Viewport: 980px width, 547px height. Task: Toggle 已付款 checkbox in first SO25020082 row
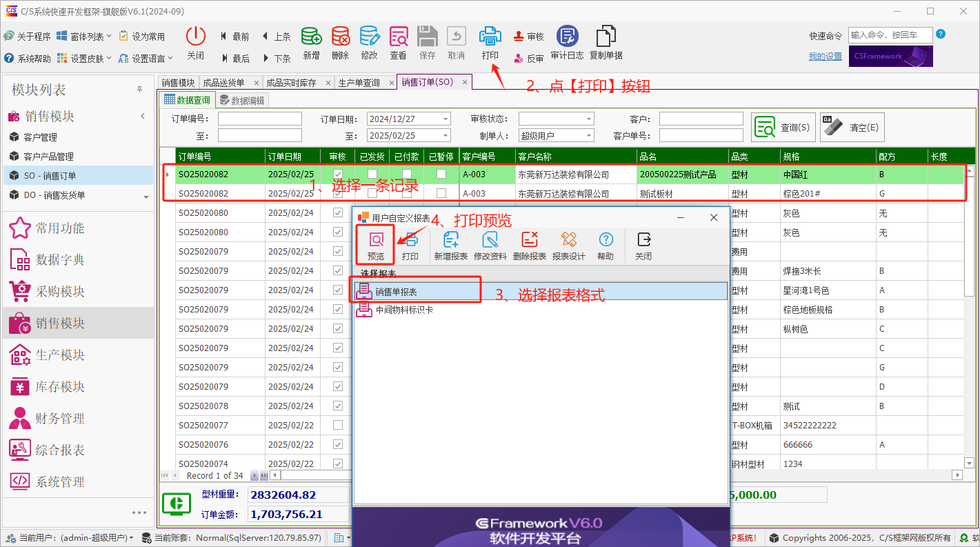click(407, 174)
